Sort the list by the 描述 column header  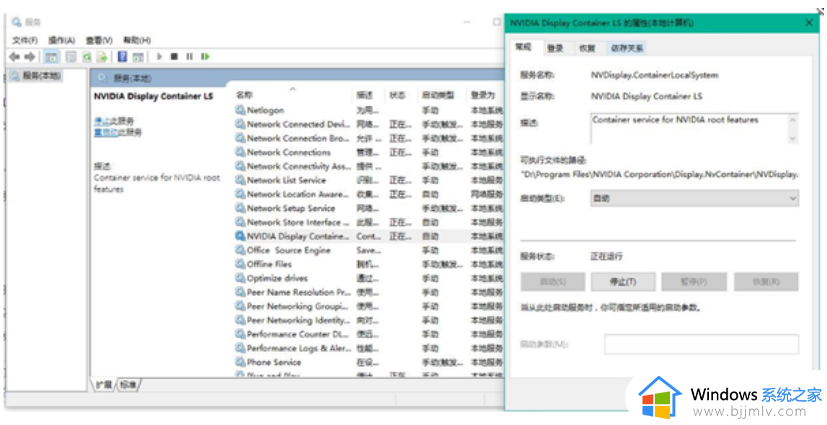point(369,95)
